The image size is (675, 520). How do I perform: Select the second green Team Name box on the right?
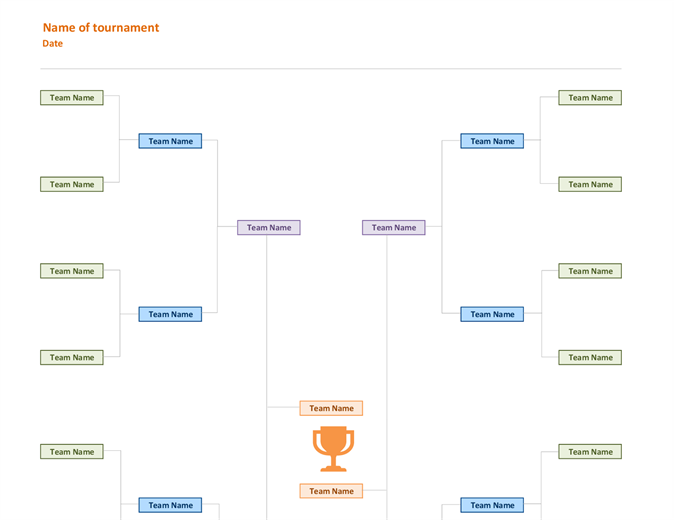[x=590, y=184]
